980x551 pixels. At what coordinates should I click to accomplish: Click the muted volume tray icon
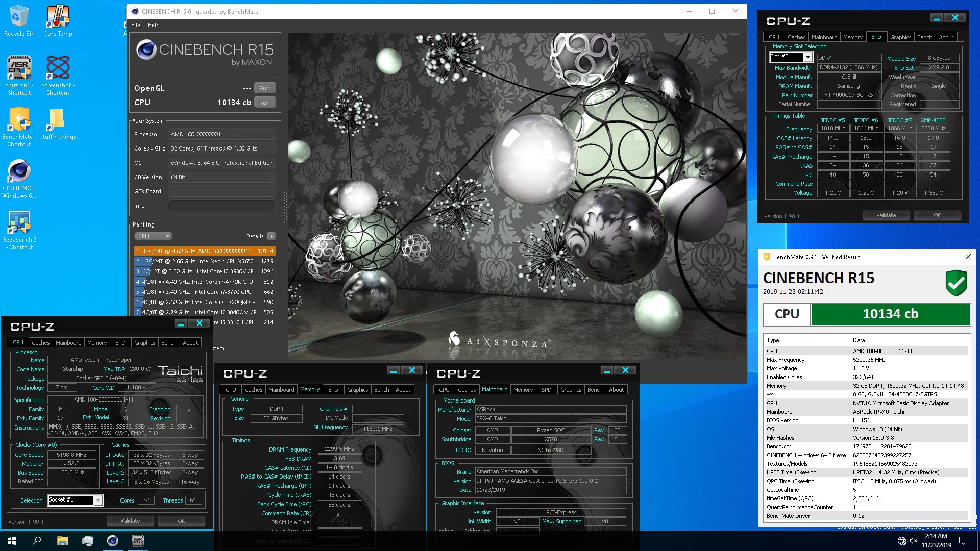(914, 541)
